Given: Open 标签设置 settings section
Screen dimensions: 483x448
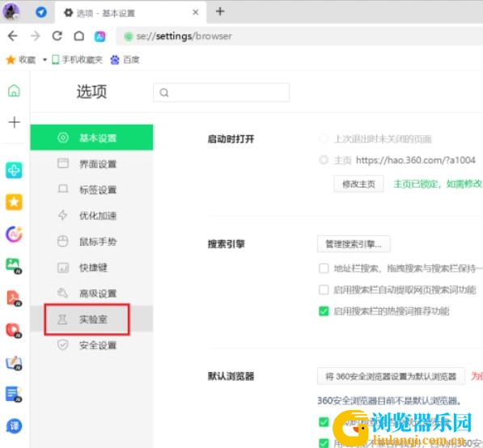Looking at the screenshot, I should (91, 190).
